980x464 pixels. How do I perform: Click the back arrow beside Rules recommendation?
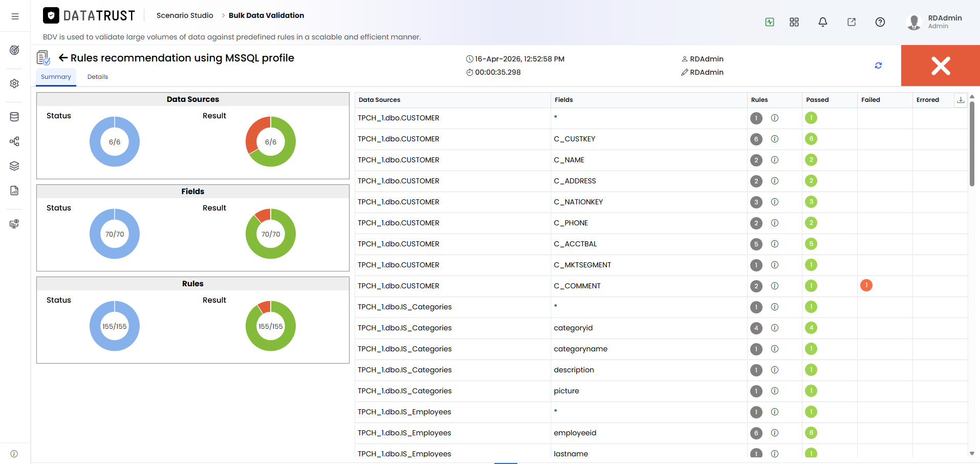(63, 58)
